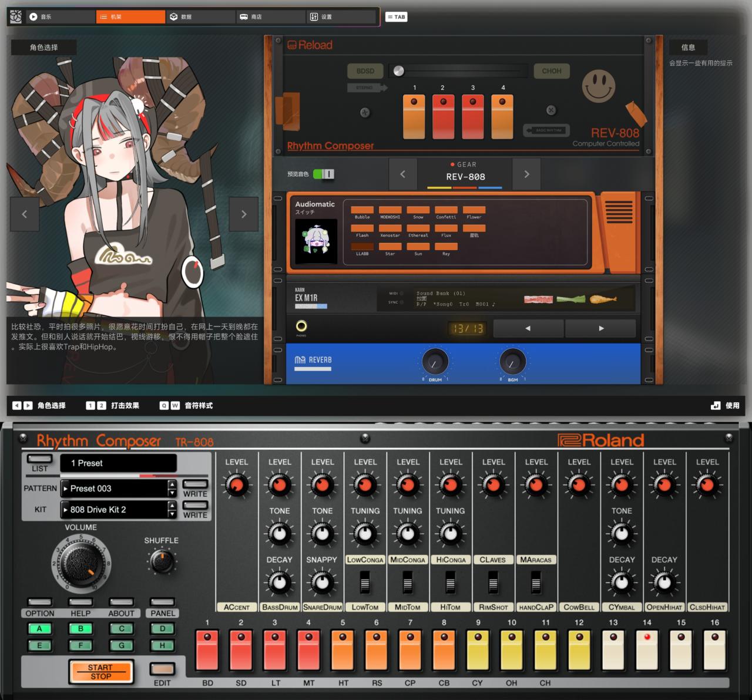Image resolution: width=752 pixels, height=700 pixels.
Task: Click the orange Roland logo on TR-808
Action: tap(600, 440)
